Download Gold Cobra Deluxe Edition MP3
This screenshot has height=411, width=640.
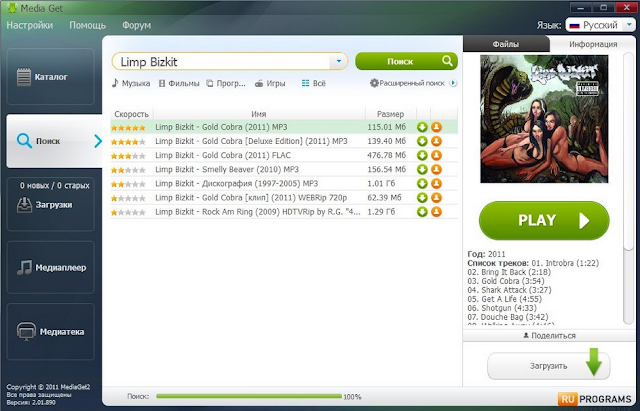[x=422, y=141]
